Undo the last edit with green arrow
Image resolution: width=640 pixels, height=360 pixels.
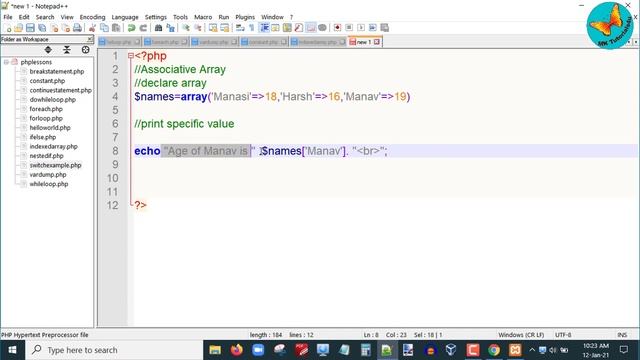131,28
